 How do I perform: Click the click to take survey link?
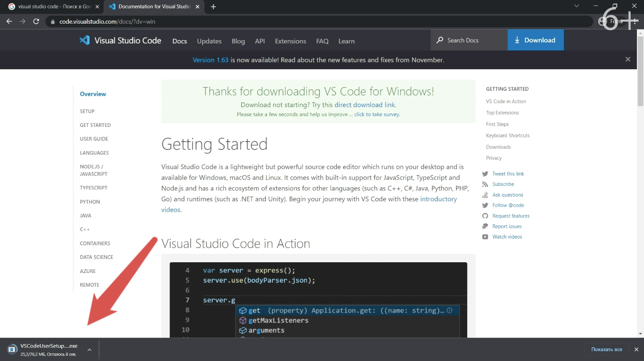coord(377,114)
